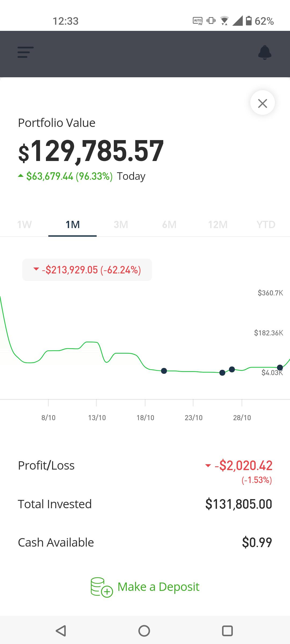The width and height of the screenshot is (290, 644).
Task: Show the 3M chart period
Action: (x=121, y=224)
